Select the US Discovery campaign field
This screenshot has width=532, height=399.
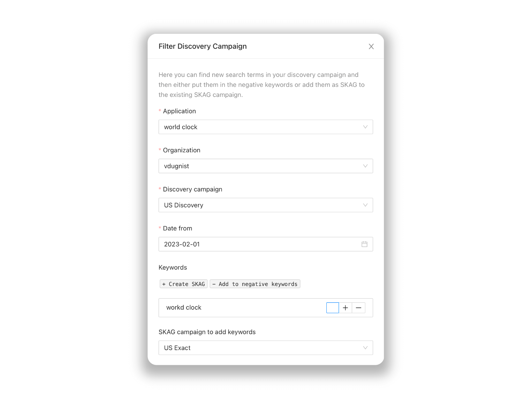pos(266,205)
